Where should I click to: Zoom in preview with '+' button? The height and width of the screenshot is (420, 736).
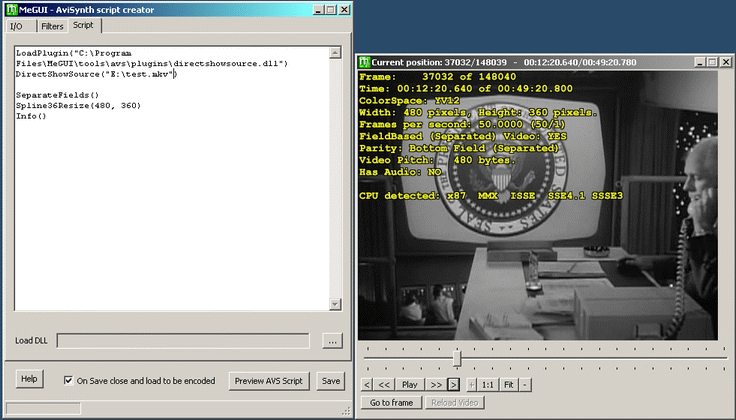coord(471,385)
